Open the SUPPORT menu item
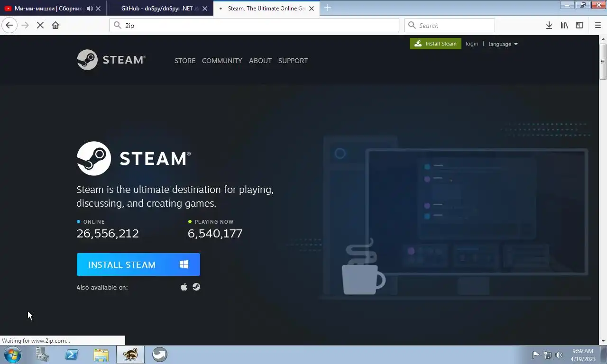 [293, 61]
